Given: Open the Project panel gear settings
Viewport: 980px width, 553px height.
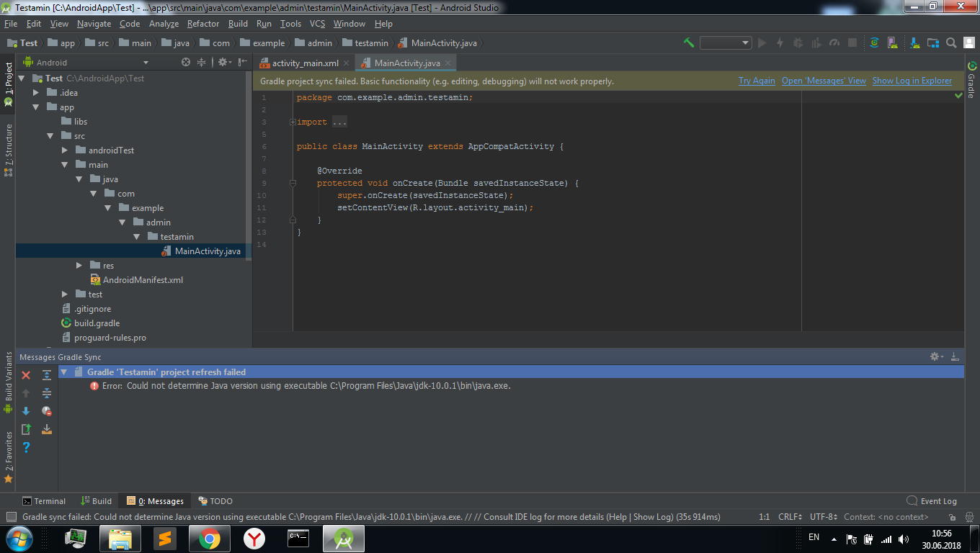Looking at the screenshot, I should click(x=223, y=63).
